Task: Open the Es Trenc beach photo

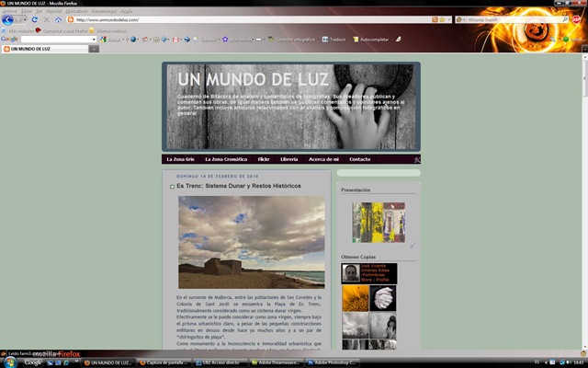Action: point(252,242)
